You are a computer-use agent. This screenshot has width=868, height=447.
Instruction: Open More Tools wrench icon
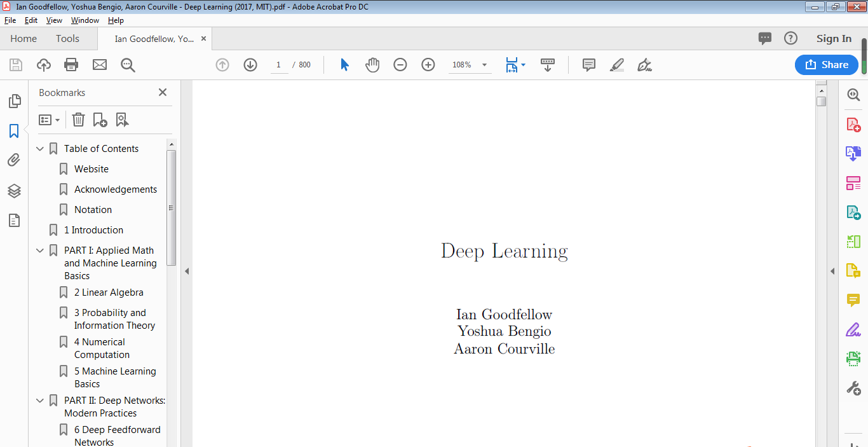coord(853,388)
